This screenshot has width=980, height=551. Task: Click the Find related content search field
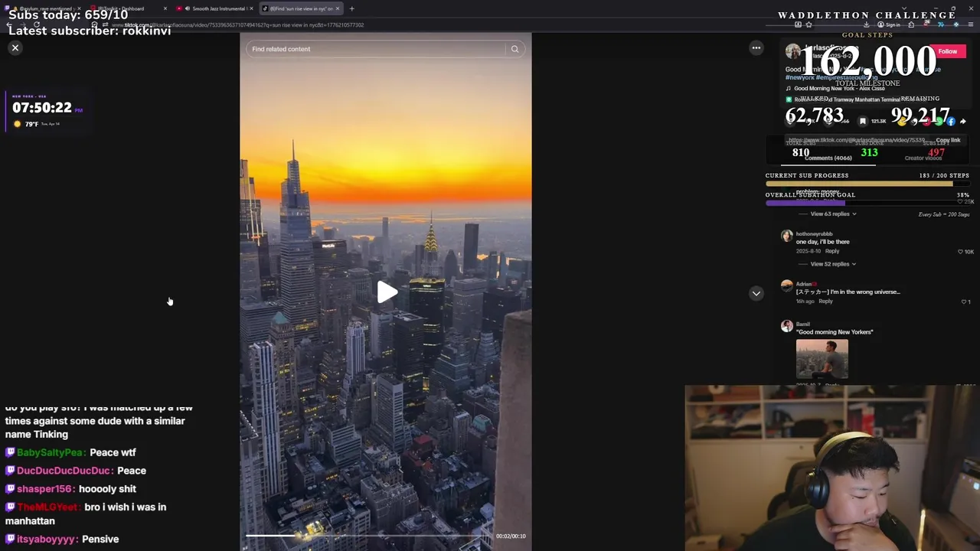click(377, 49)
